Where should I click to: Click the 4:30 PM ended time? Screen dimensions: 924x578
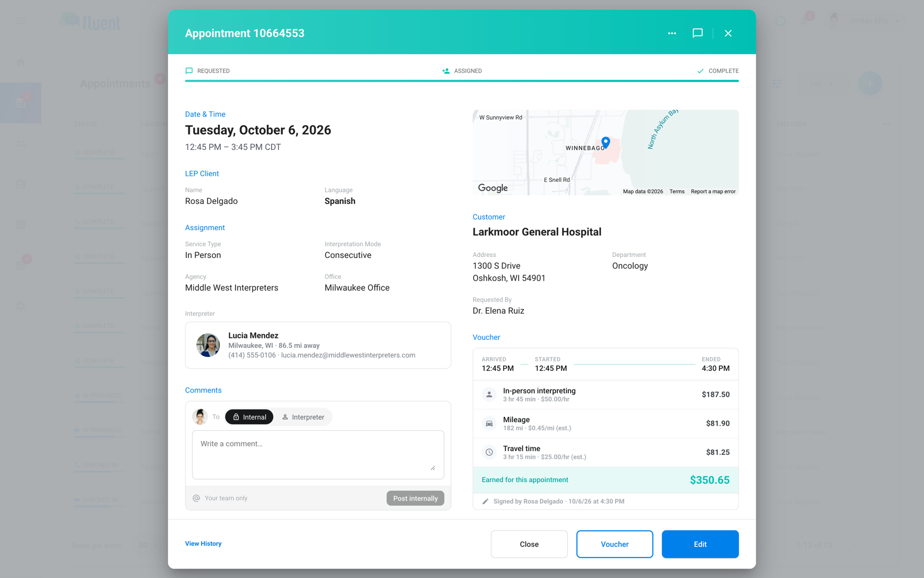tap(715, 368)
